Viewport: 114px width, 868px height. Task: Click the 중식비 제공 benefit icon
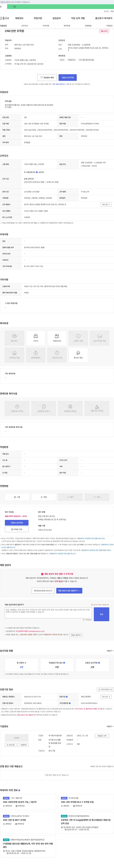(78, 355)
